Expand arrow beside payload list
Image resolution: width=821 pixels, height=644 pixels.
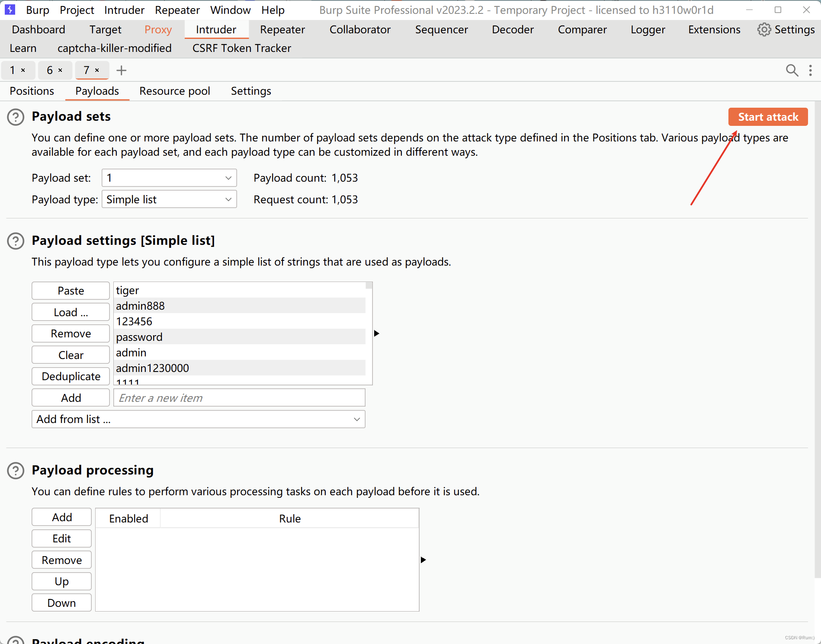(x=376, y=333)
